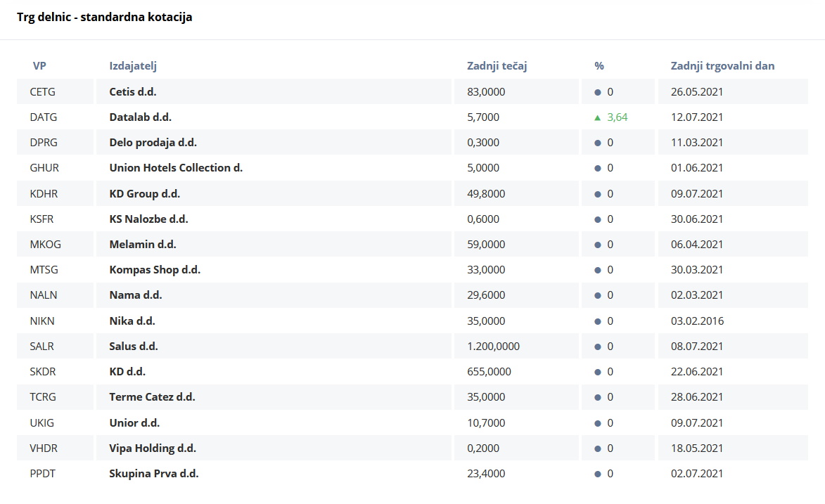Screen dimensions: 825x504
Task: Click the 5,7000 price value
Action: [483, 117]
